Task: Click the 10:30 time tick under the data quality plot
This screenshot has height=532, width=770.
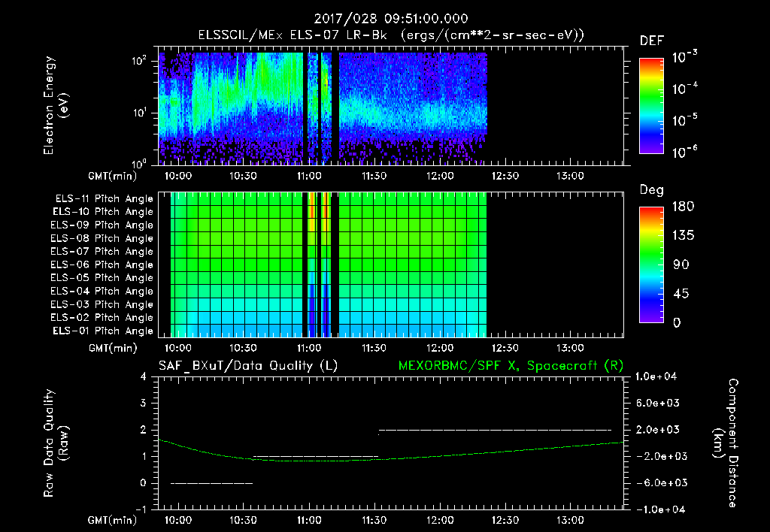Action: 243,520
